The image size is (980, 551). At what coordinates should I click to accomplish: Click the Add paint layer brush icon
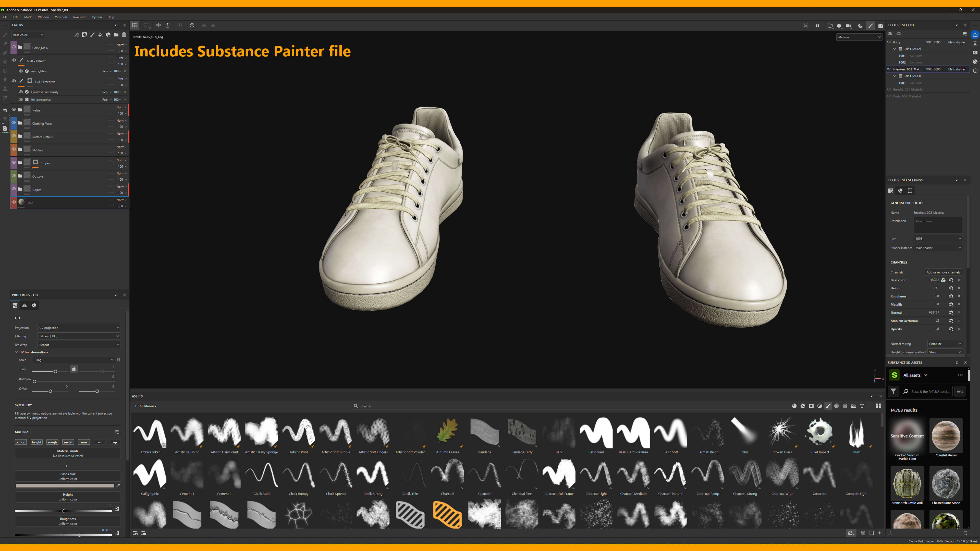[x=92, y=35]
